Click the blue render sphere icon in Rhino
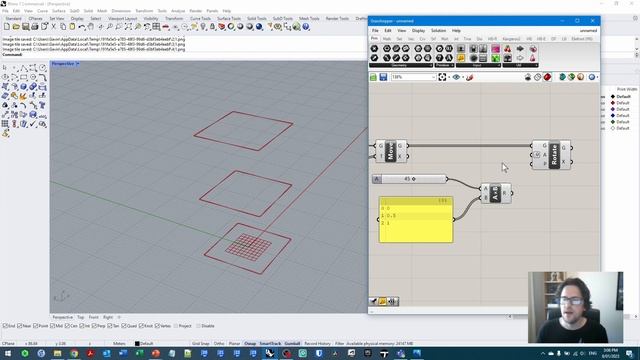 tap(259, 27)
